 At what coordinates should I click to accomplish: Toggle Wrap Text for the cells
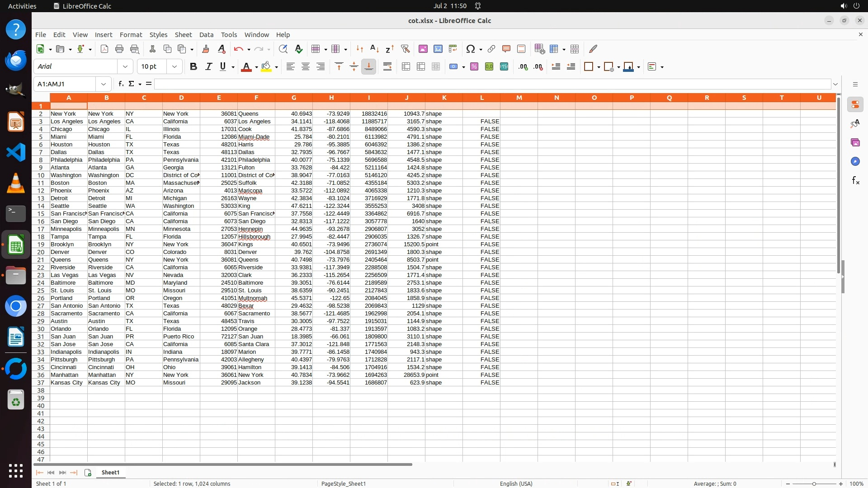(387, 67)
